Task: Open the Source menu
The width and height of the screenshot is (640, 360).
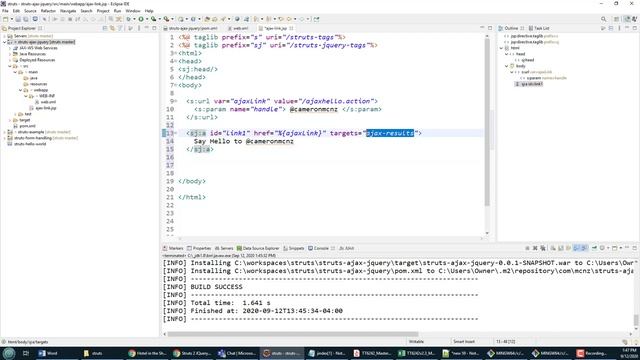Action: click(30, 11)
